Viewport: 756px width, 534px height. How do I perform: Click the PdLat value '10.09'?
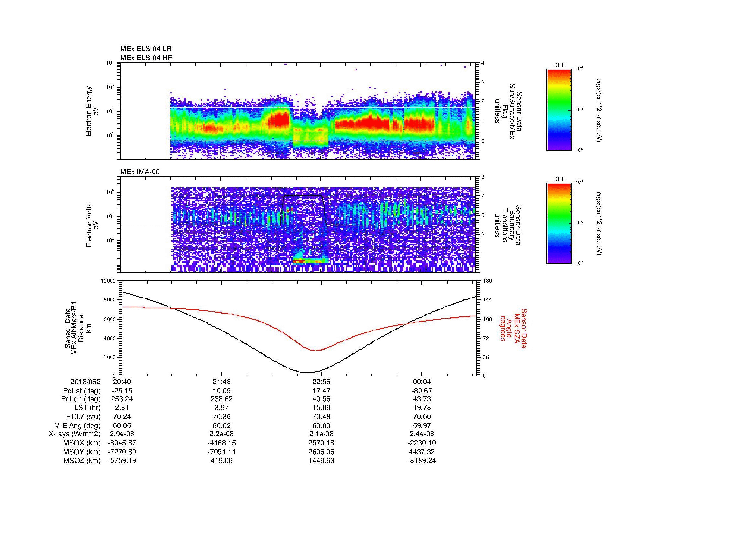click(x=222, y=391)
